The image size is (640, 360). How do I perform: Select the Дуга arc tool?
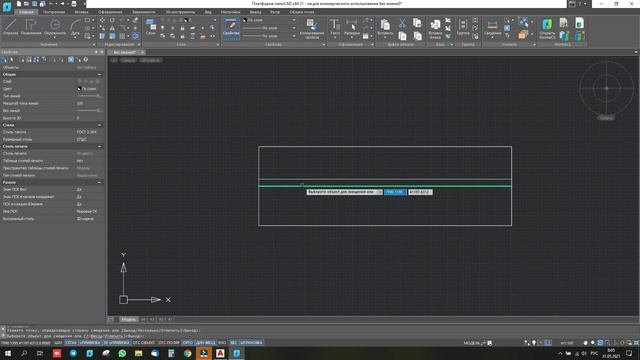pyautogui.click(x=75, y=27)
